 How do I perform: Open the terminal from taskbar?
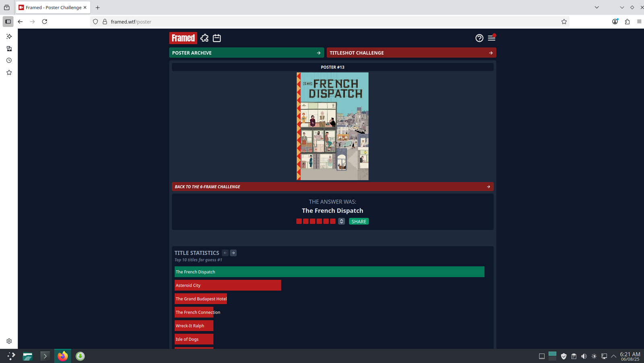click(45, 356)
